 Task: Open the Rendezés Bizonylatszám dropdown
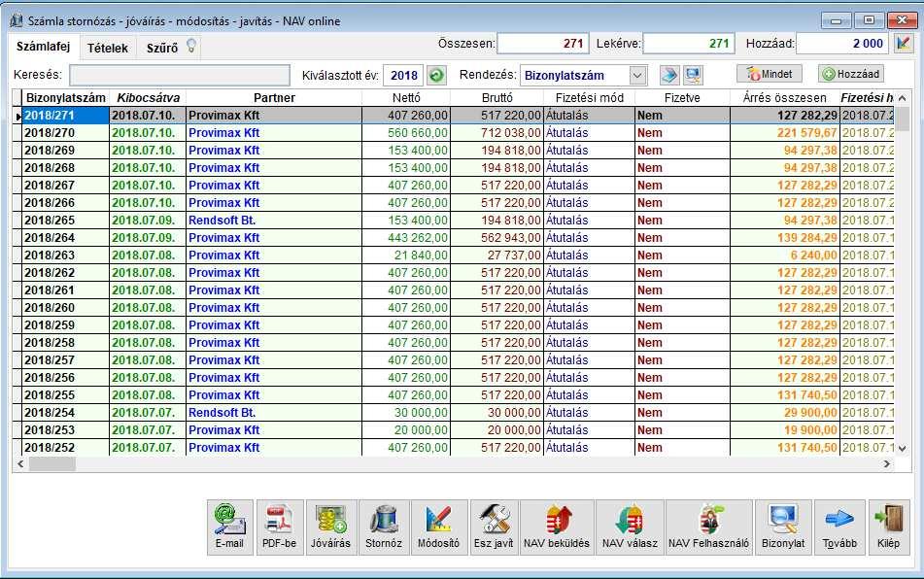click(x=637, y=76)
